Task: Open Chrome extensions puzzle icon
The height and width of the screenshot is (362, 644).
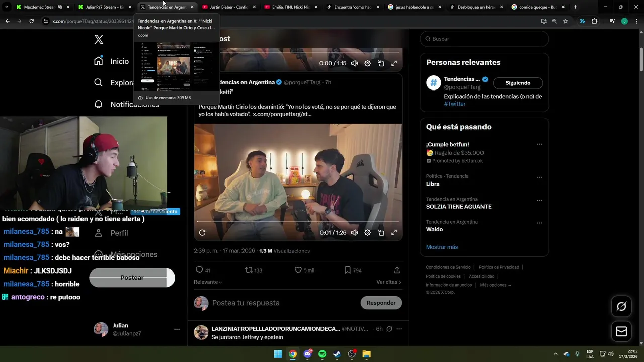Action: (595, 21)
